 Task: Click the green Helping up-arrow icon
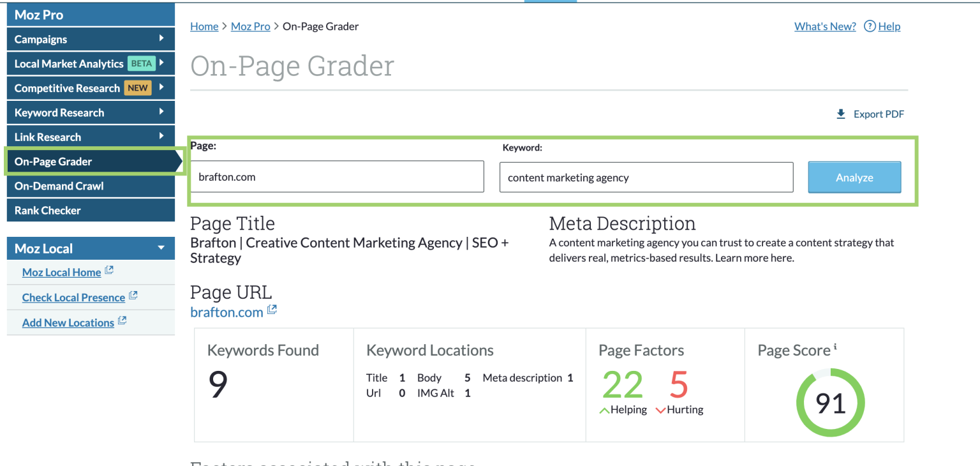(604, 410)
